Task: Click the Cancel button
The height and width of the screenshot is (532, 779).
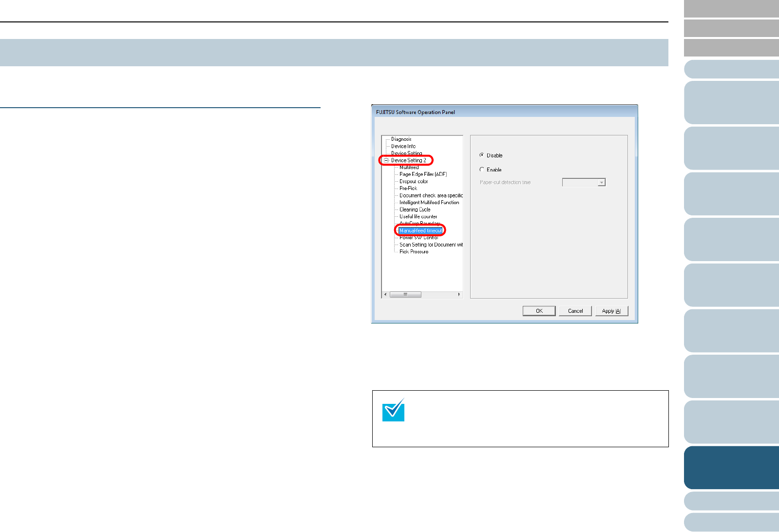Action: [575, 311]
